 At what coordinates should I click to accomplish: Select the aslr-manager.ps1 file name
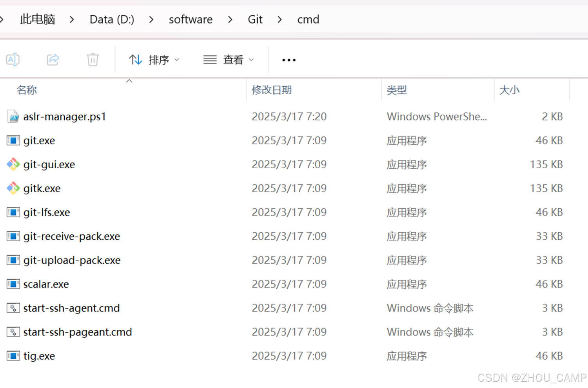(x=65, y=117)
